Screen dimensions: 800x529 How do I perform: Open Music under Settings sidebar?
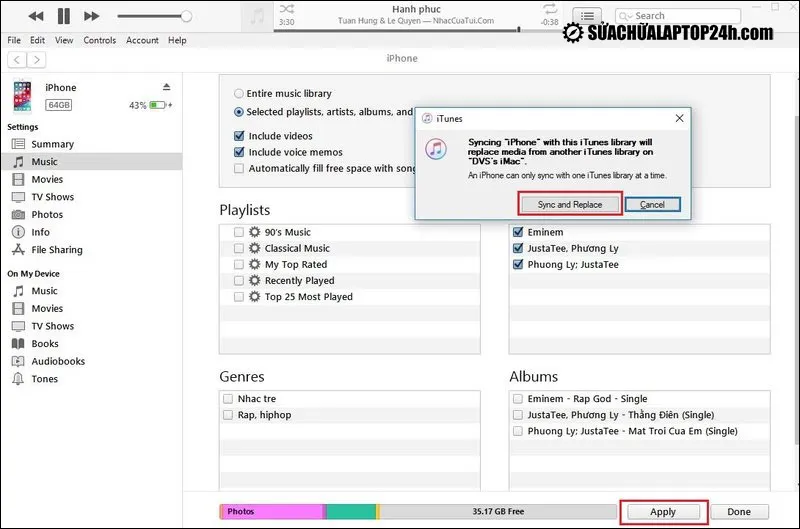pyautogui.click(x=44, y=162)
